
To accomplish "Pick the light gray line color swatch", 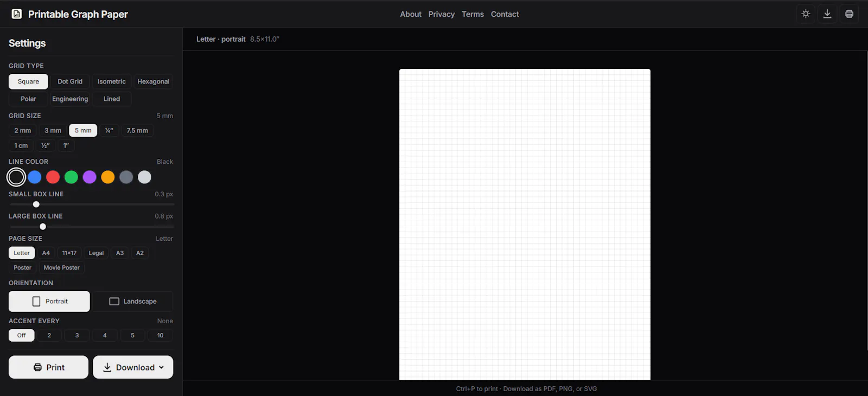I will 144,177.
